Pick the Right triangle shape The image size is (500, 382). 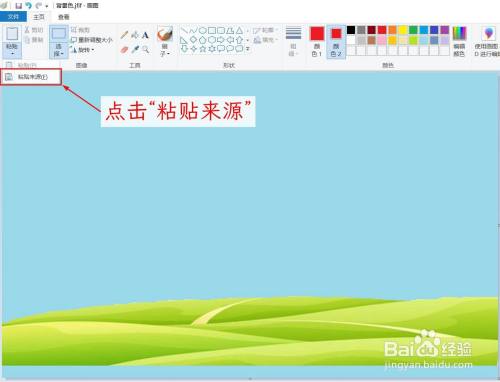coord(184,40)
